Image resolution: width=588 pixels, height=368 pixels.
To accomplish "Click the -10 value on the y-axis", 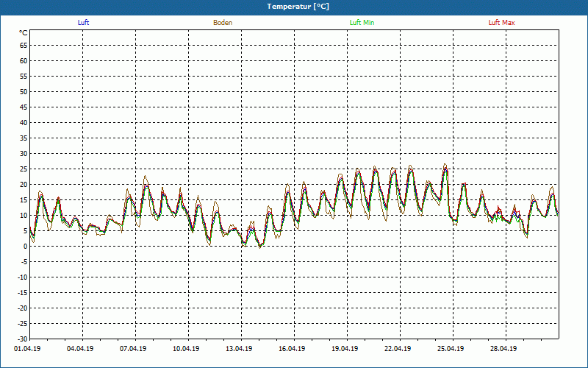I will click(x=22, y=277).
